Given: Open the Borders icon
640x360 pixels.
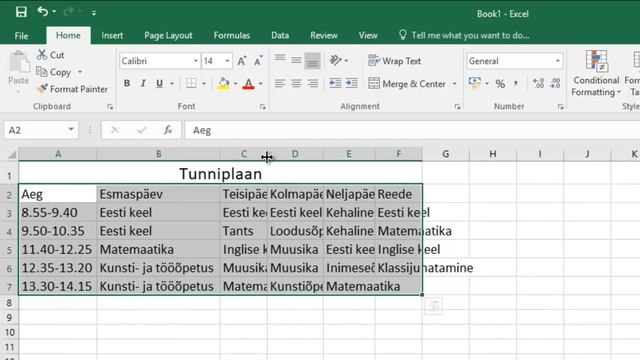Looking at the screenshot, I should point(191,83).
